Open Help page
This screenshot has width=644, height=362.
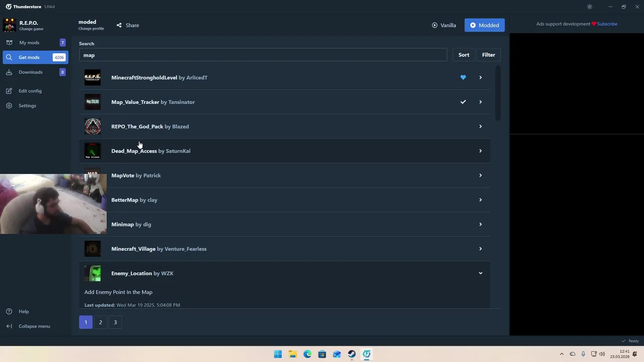tap(35, 311)
